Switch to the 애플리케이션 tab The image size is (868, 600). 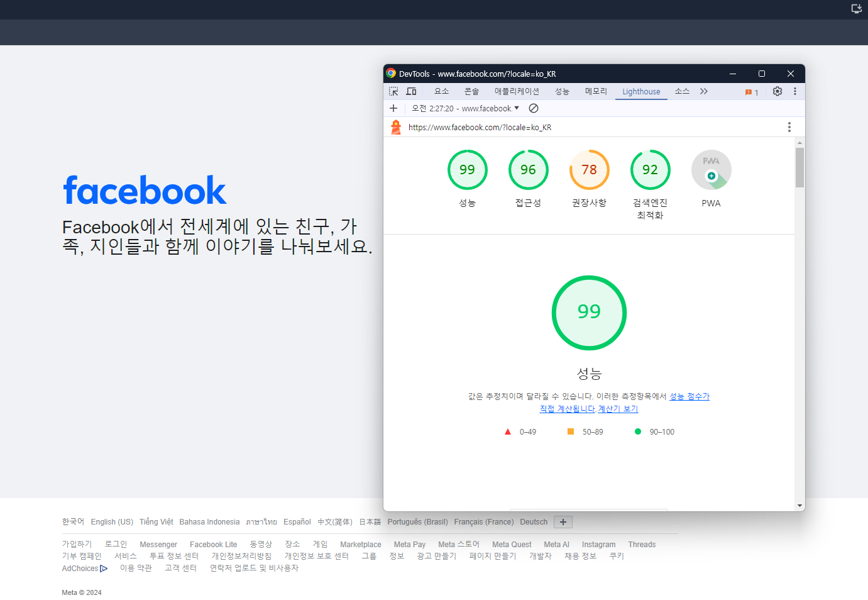[x=517, y=91]
